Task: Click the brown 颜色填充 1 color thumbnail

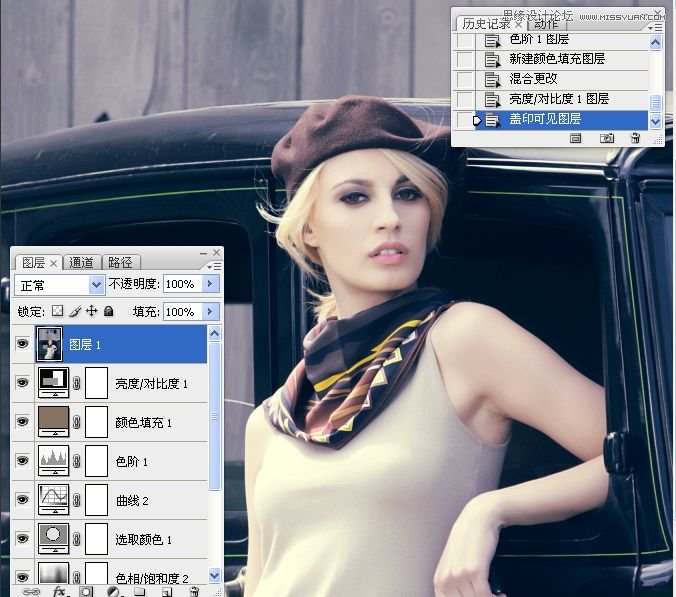Action: click(x=52, y=422)
